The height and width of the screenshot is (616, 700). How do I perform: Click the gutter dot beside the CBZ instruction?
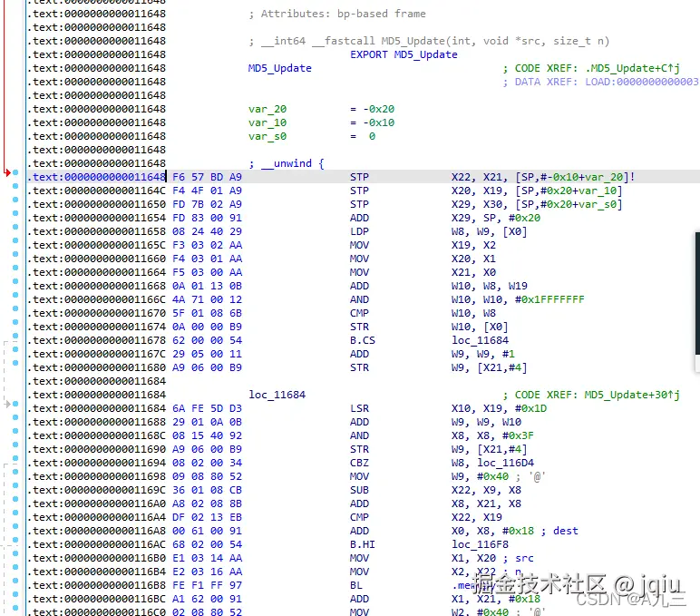[x=15, y=458]
